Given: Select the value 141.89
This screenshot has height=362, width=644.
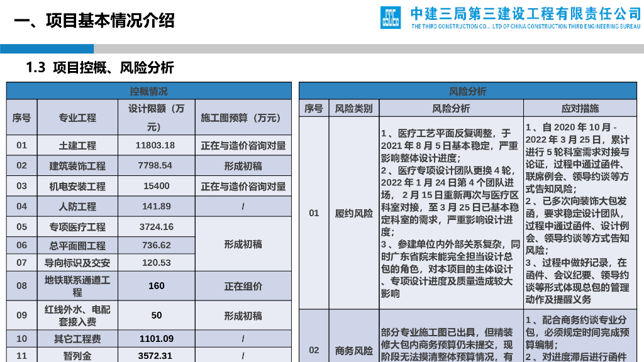Looking at the screenshot, I should (x=157, y=206).
